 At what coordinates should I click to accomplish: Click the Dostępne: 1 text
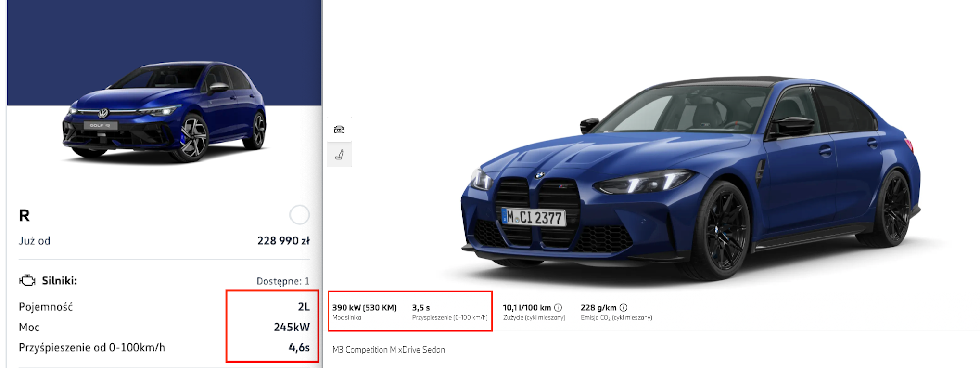pos(283,281)
